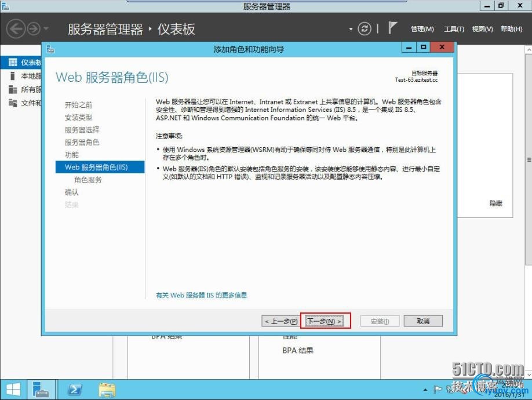Open the 视图(V) menu

pos(482,29)
